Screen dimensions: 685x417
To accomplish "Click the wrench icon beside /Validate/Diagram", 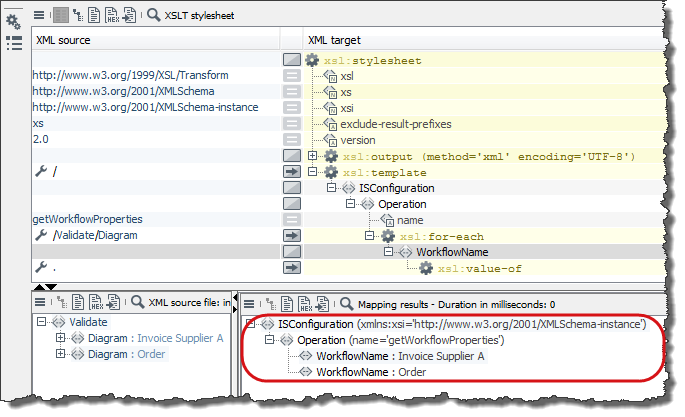I will click(41, 235).
